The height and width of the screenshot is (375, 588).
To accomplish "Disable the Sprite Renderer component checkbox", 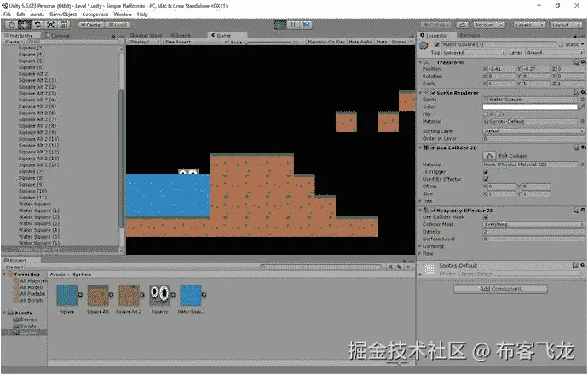I will point(434,93).
